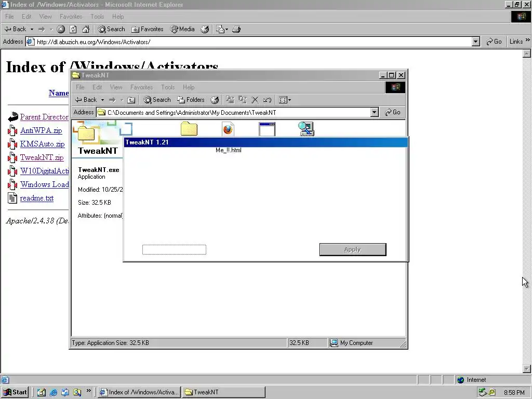
Task: Select the Firefox HTML file icon
Action: pos(228,129)
